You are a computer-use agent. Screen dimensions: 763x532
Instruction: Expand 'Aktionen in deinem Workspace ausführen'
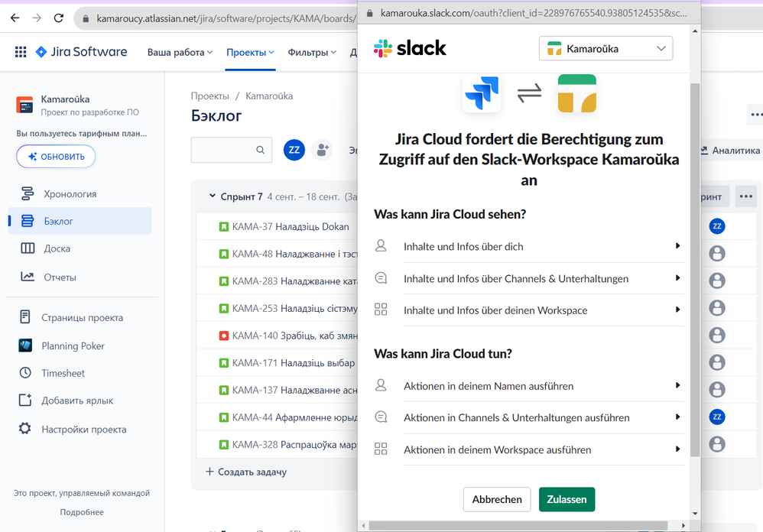529,449
